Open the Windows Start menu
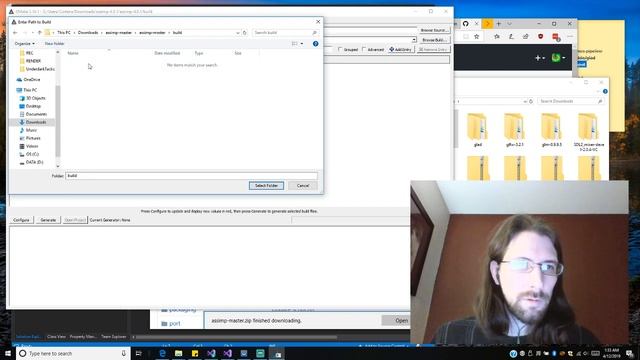This screenshot has width=640, height=360. [x=8, y=353]
